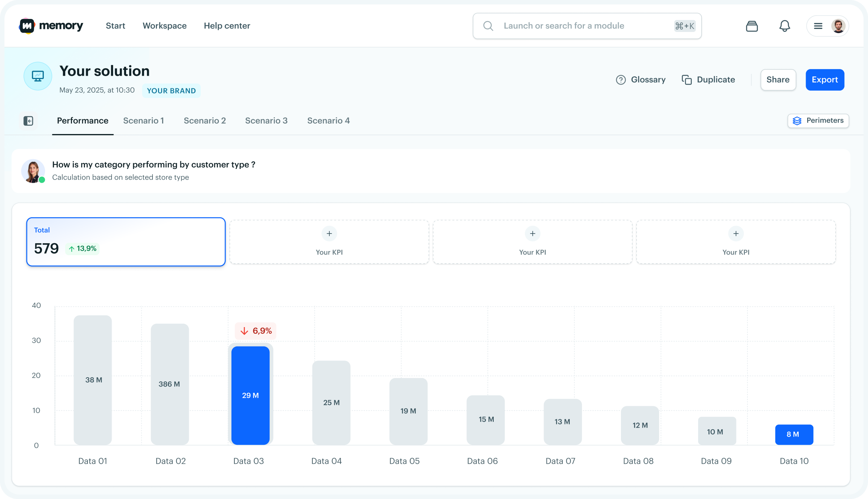Add a KPI in first empty slot

click(x=329, y=234)
